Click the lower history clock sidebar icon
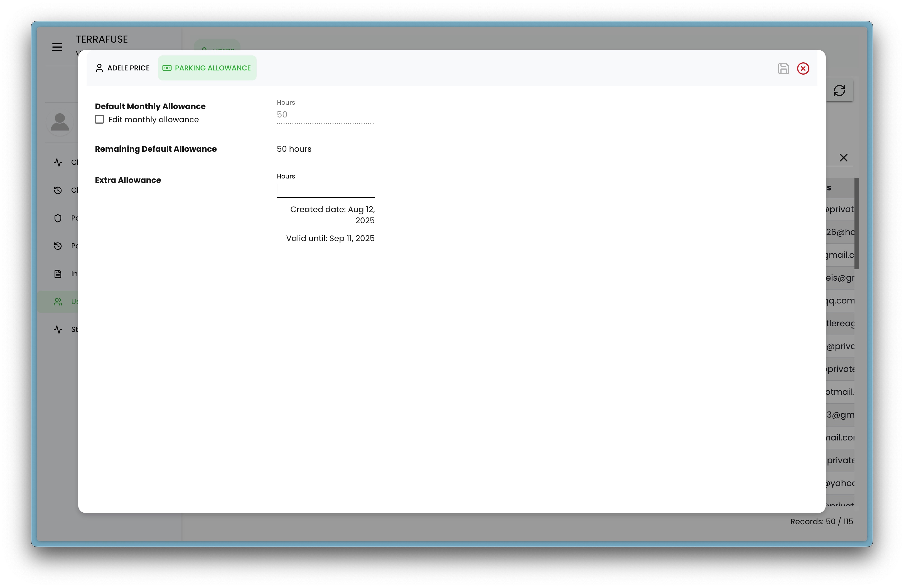Screen dimensions: 904x588 (58, 246)
